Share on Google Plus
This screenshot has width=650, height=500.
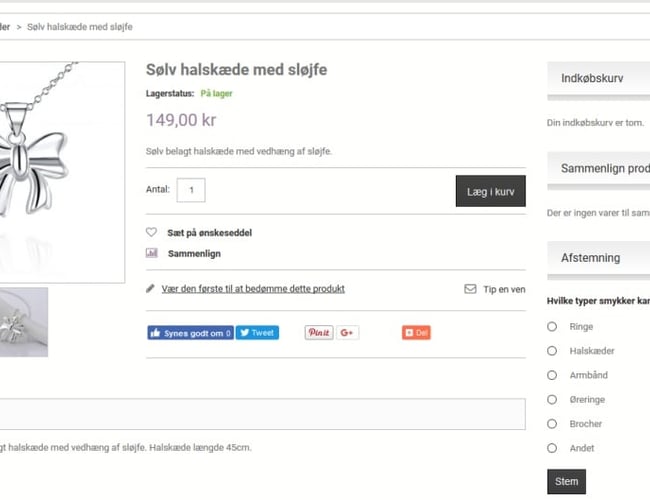347,333
